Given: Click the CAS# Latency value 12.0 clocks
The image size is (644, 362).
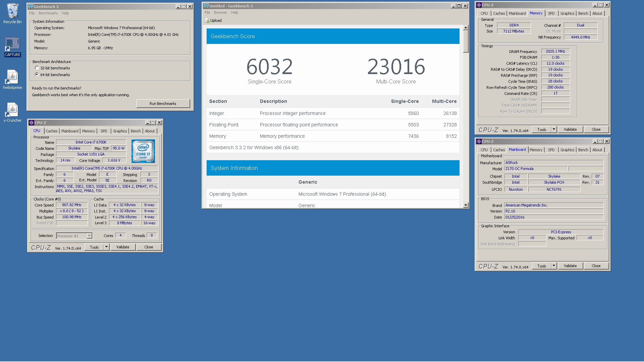Looking at the screenshot, I should (555, 63).
